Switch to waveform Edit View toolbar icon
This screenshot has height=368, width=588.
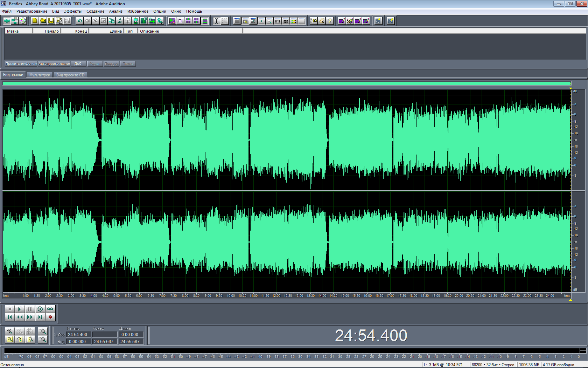[7, 21]
